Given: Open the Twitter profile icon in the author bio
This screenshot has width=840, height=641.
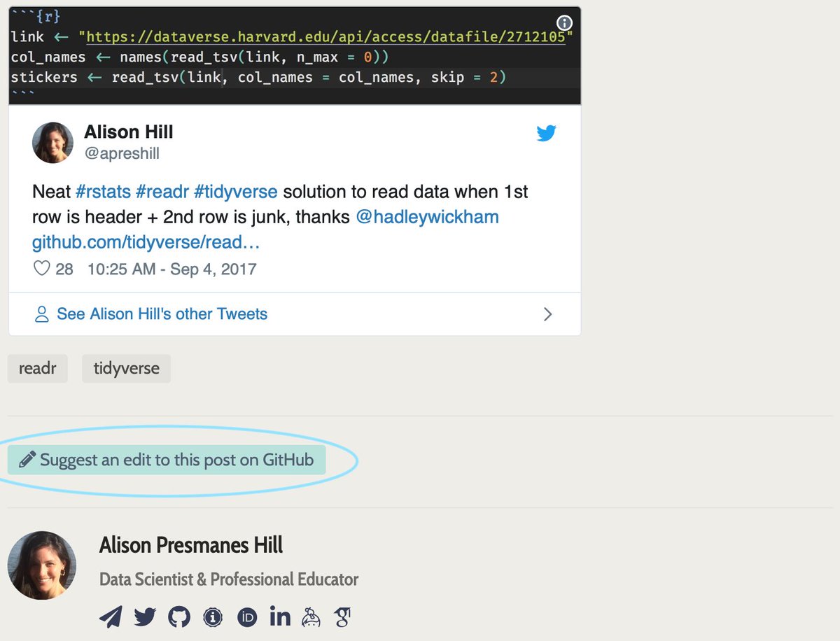Looking at the screenshot, I should [x=145, y=617].
